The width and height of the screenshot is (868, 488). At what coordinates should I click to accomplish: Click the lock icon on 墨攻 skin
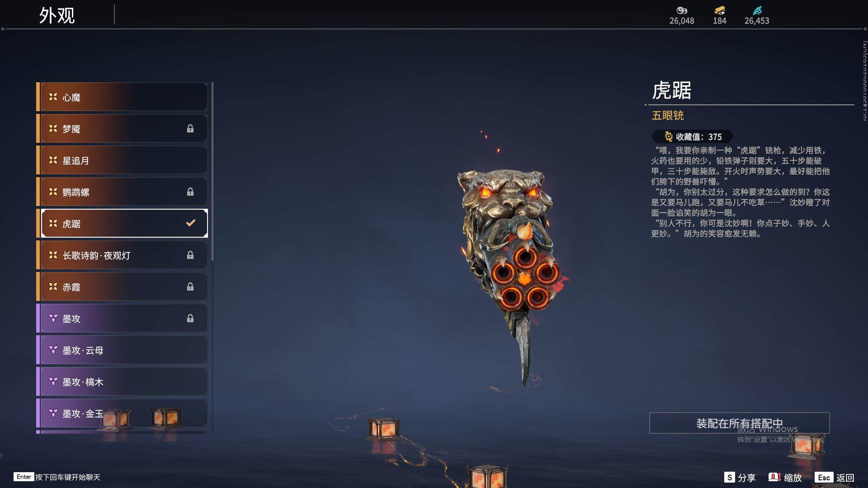click(x=190, y=319)
